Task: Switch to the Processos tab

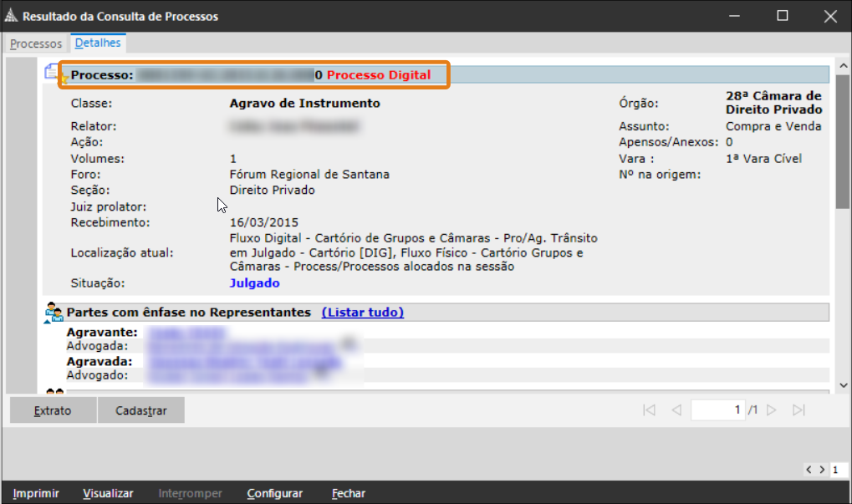Action: coord(36,43)
